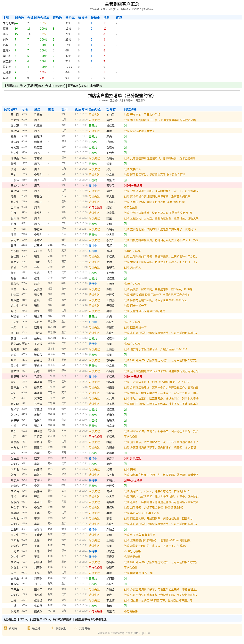The image size is (244, 644).
Task: Click the normal-status icon in 李凯's row
Action: 125,425
